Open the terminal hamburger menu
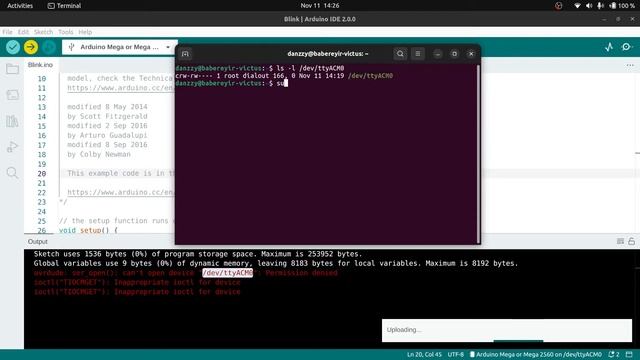 [x=418, y=54]
